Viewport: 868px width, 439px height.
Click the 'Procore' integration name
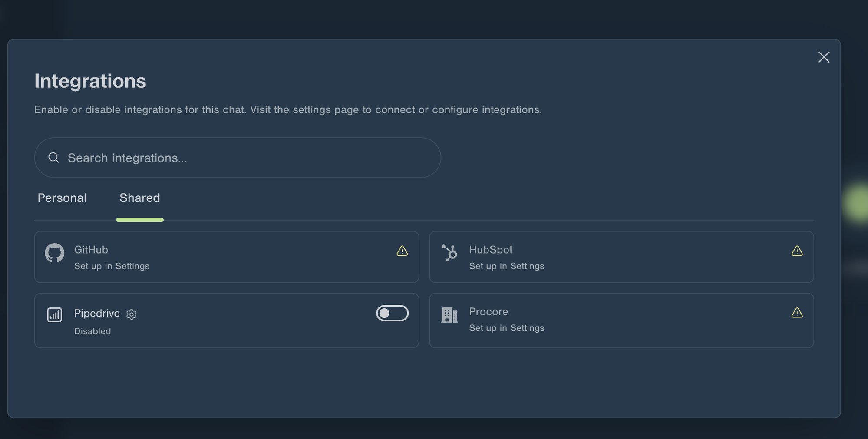coord(488,312)
